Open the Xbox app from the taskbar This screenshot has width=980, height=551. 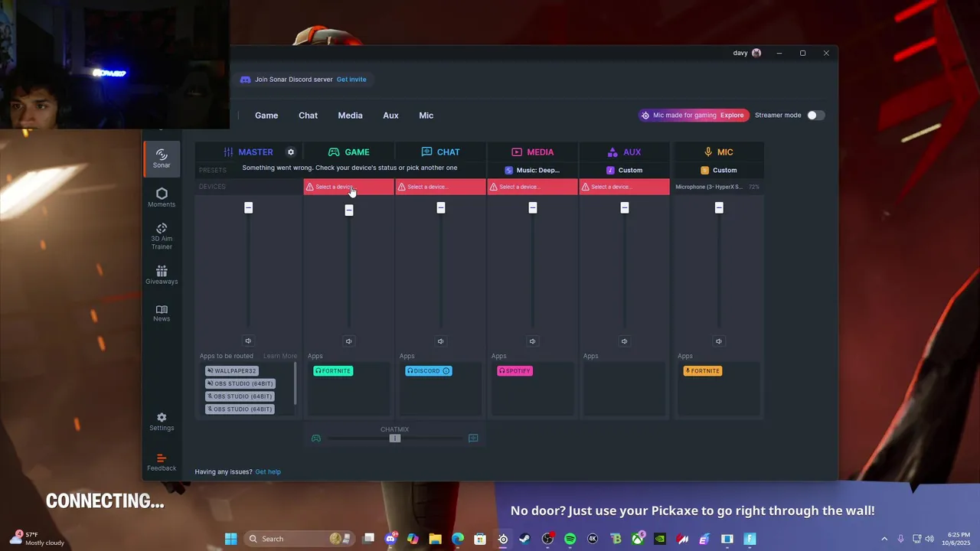(638, 539)
